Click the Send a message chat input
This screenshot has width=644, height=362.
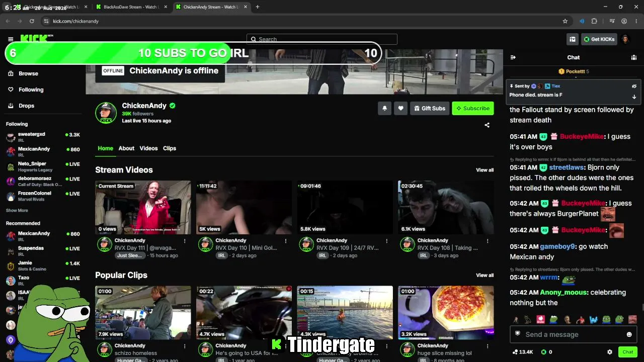(573, 334)
